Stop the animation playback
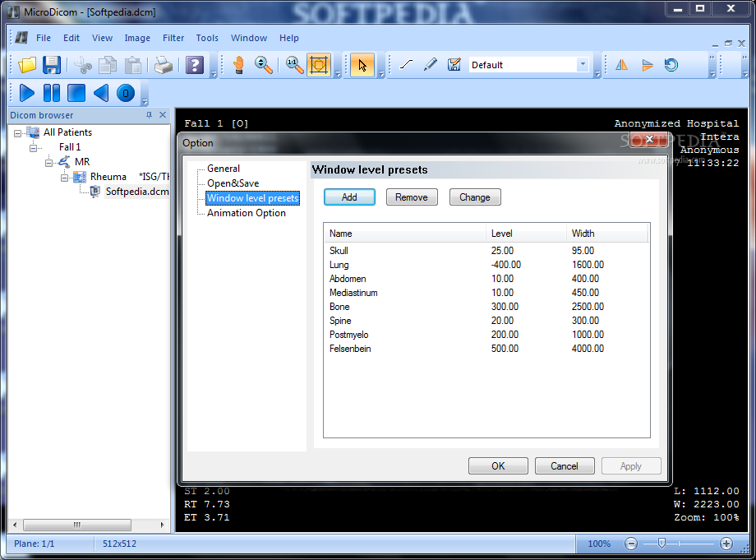This screenshot has height=560, width=756. coord(76,93)
